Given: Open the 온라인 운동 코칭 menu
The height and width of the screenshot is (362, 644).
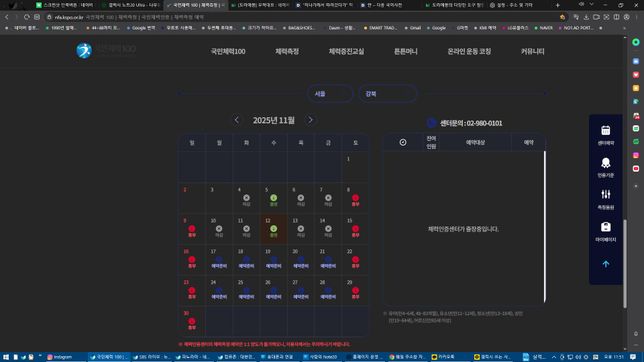Looking at the screenshot, I should (469, 51).
